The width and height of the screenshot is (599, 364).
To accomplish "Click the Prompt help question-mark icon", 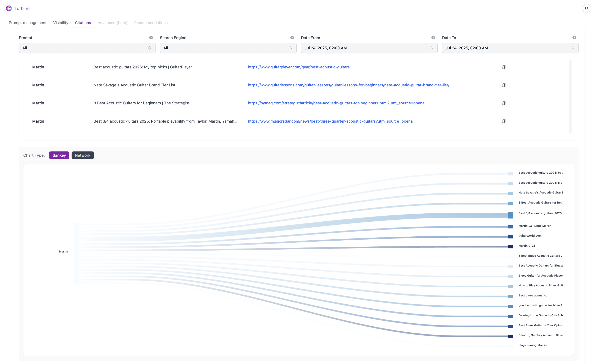I will [151, 38].
